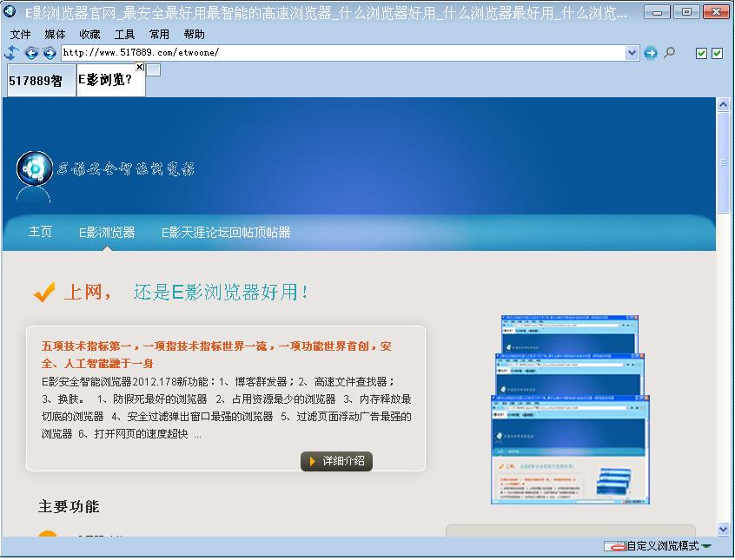
Task: Go back with the left arrow icon
Action: (31, 53)
